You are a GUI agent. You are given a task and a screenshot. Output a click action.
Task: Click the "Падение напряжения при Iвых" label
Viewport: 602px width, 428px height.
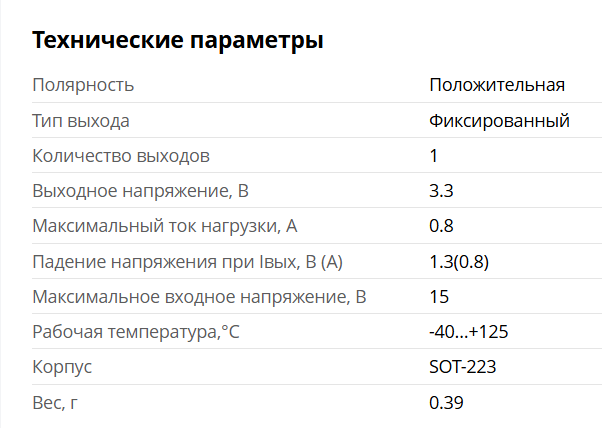click(187, 262)
